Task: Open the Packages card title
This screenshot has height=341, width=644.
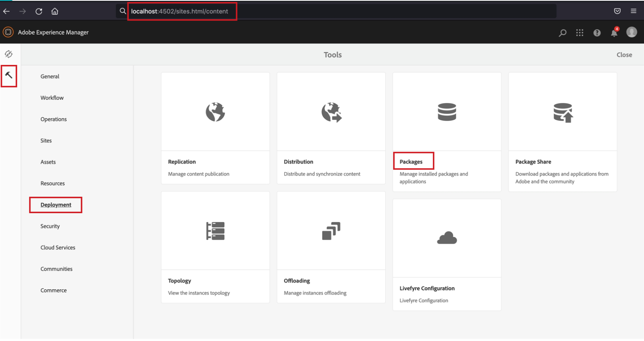Action: point(411,162)
